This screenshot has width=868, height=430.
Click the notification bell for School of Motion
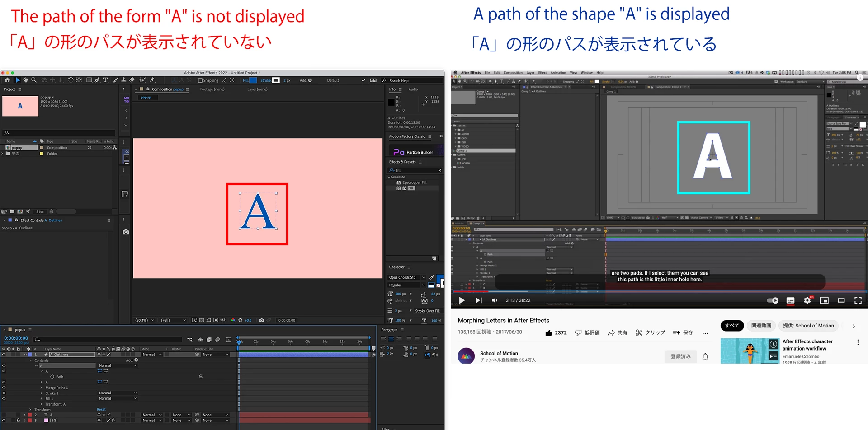tap(705, 357)
